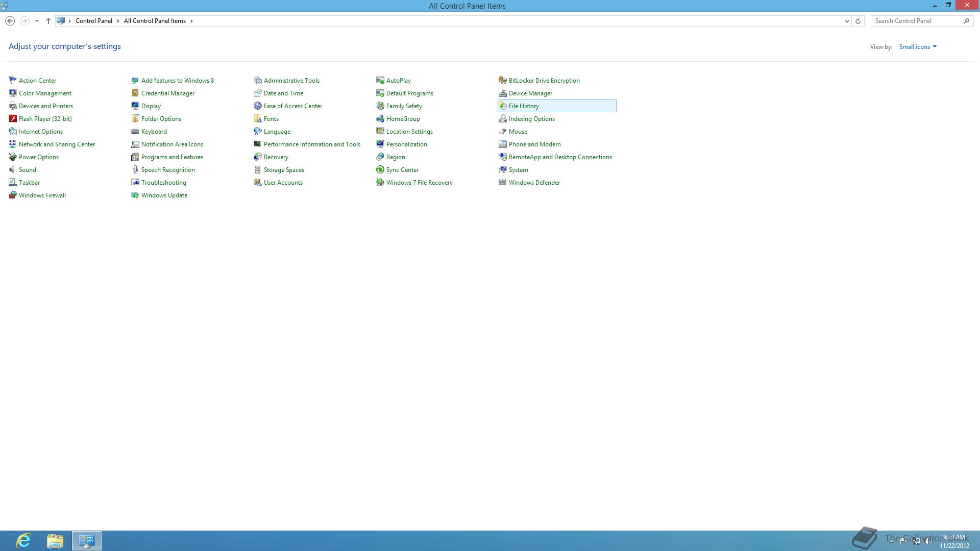Open Notification Area Icons
Screen dimensions: 980x551
point(172,144)
